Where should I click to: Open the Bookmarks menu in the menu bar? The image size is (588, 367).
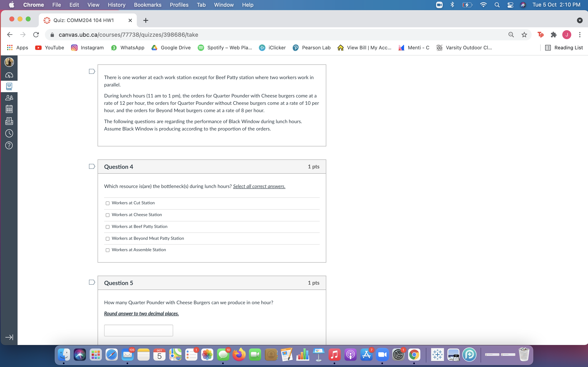147,5
